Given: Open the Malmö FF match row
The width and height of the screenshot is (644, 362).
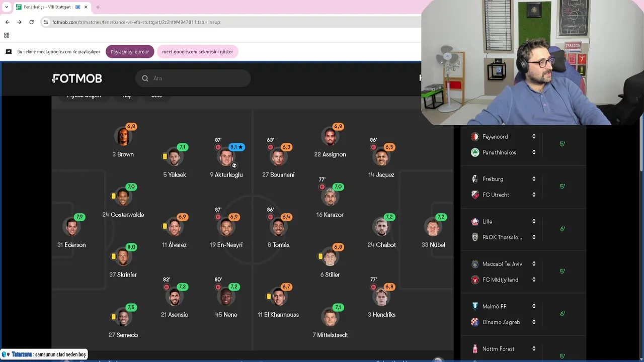Looking at the screenshot, I should [523, 306].
